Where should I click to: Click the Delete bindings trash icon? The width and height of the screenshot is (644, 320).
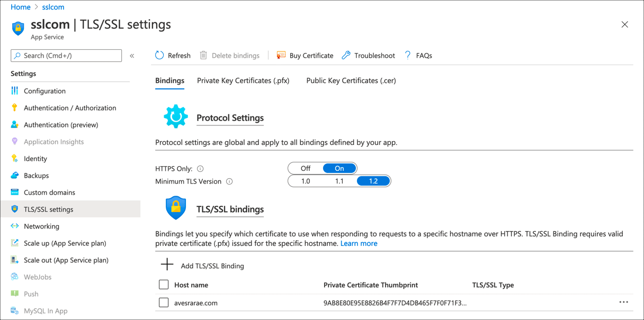tap(203, 55)
